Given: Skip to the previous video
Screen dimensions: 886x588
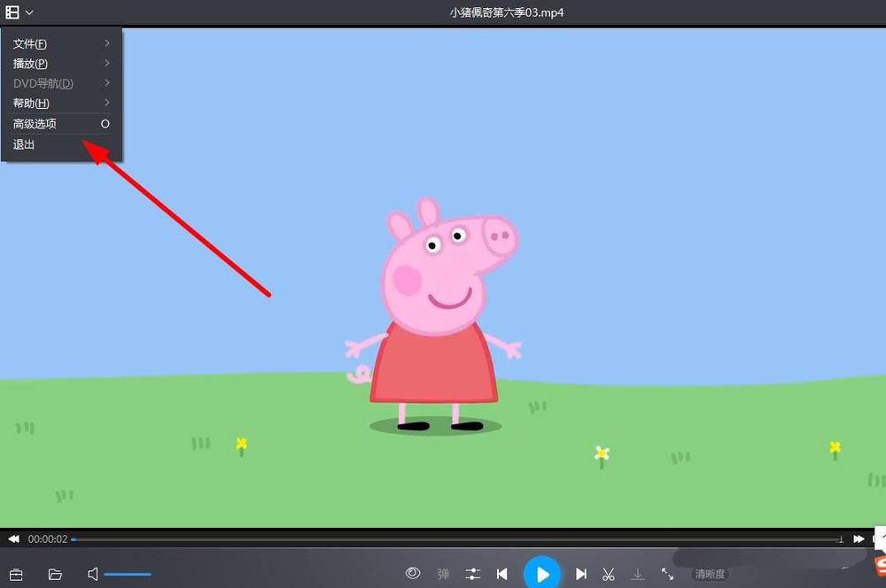Looking at the screenshot, I should point(502,575).
